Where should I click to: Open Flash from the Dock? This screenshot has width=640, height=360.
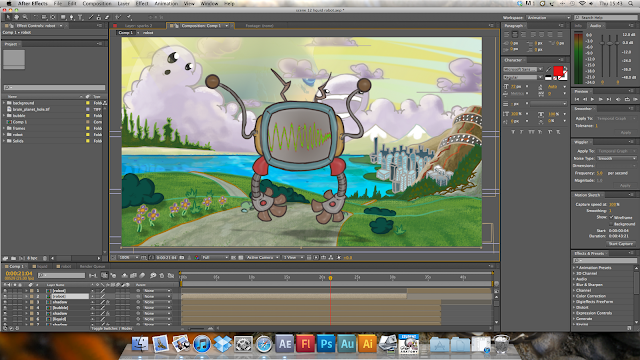pyautogui.click(x=305, y=344)
